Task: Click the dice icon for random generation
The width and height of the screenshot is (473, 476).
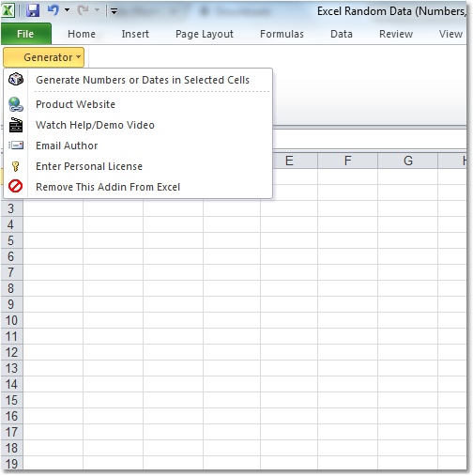Action: click(16, 79)
